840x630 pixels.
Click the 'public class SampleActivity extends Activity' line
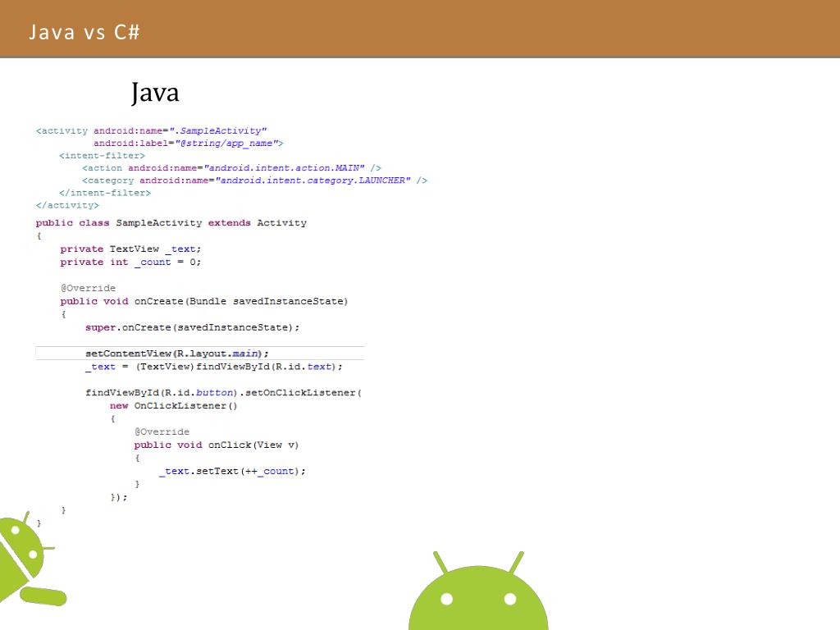[171, 223]
